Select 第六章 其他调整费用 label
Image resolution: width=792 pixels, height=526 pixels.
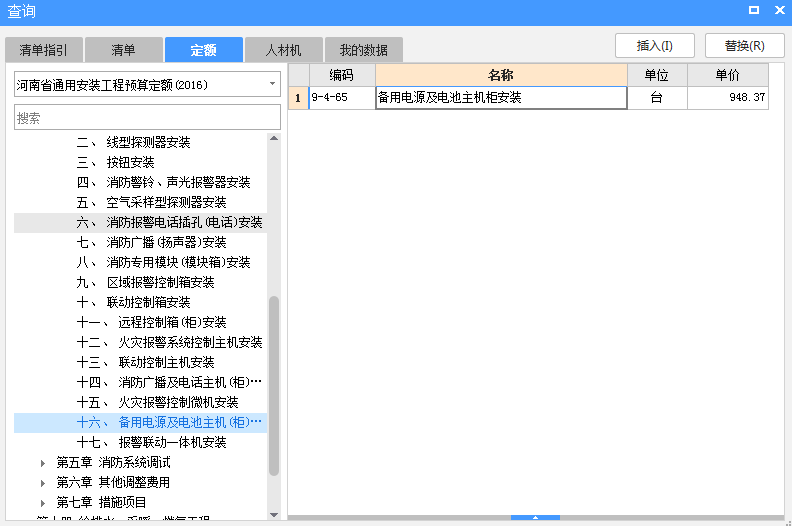point(113,483)
